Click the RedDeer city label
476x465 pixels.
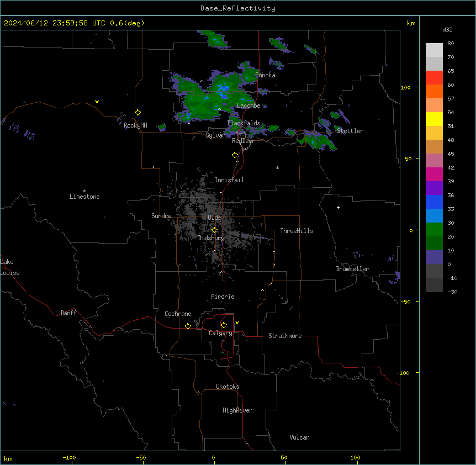pyautogui.click(x=243, y=141)
